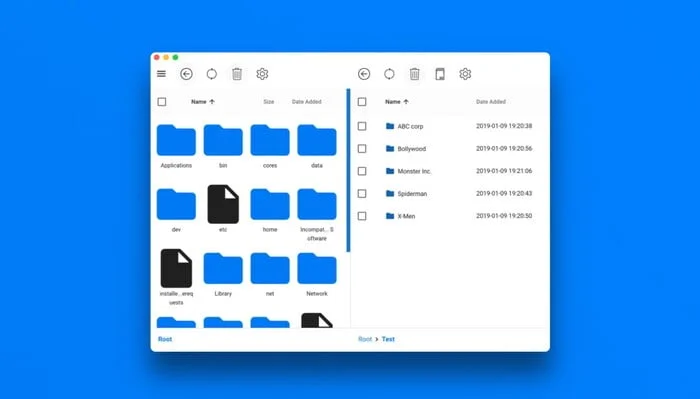Check the ABC corp row checkbox
The image size is (700, 399).
362,126
